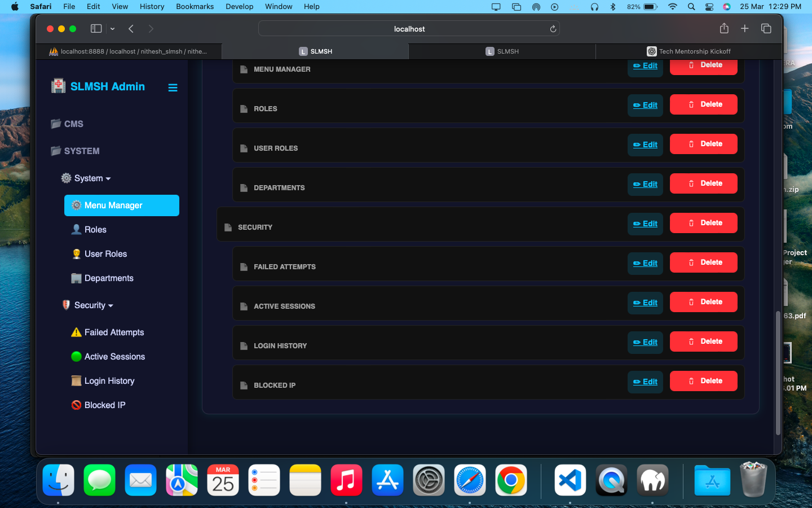Toggle the sidebar hamburger menu icon
Image resolution: width=812 pixels, height=508 pixels.
pyautogui.click(x=173, y=87)
